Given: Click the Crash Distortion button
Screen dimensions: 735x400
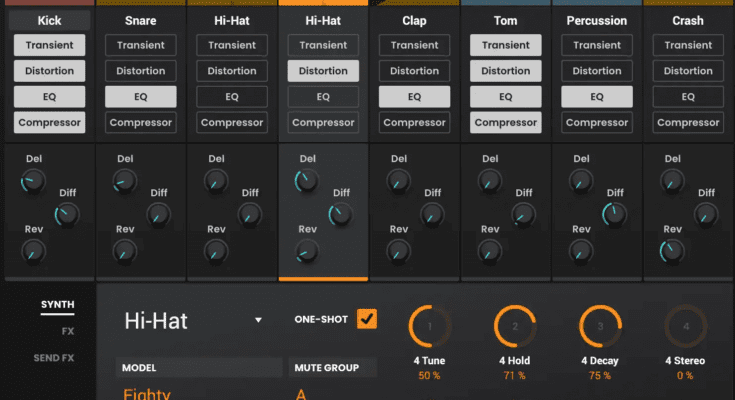Looking at the screenshot, I should coord(688,71).
